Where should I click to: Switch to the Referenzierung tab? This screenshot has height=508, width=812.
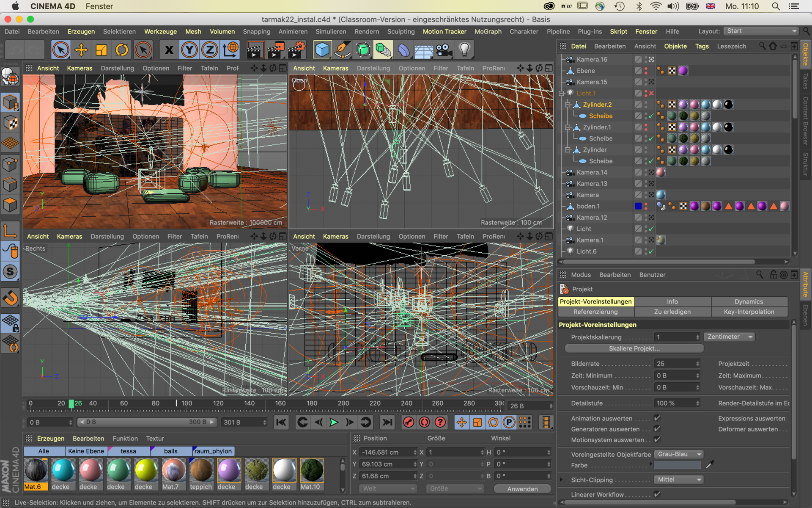coord(595,312)
